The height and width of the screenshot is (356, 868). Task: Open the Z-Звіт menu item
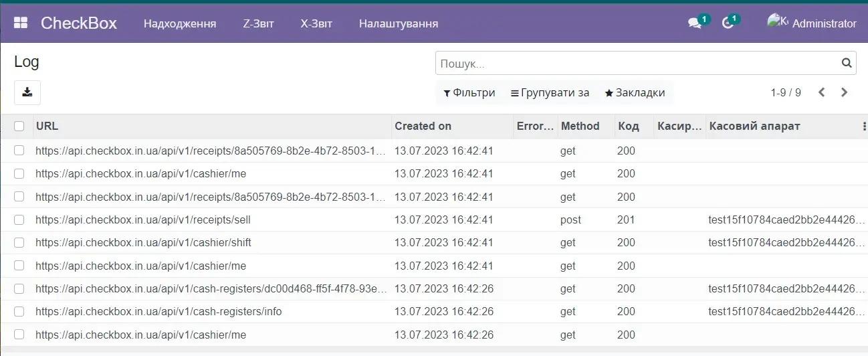coord(258,23)
